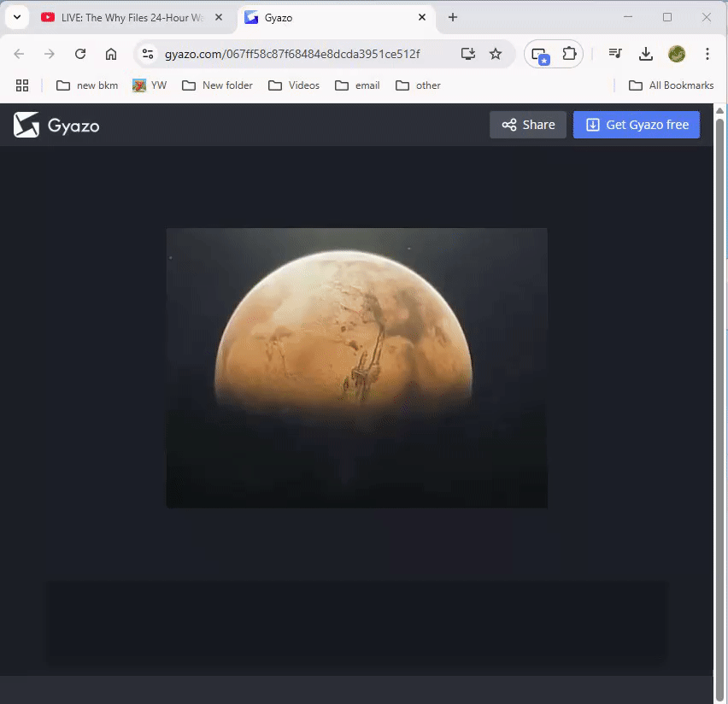Reload the current page
This screenshot has height=704, width=728.
pyautogui.click(x=80, y=54)
